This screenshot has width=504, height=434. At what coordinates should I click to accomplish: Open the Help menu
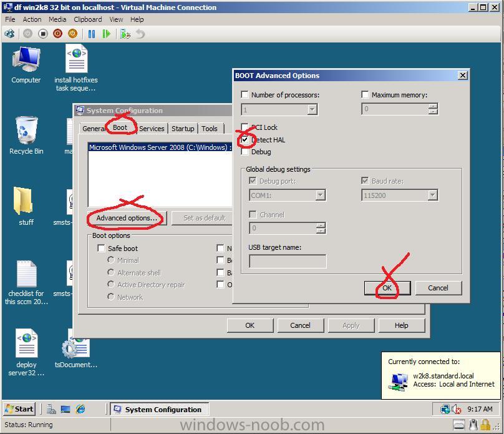137,19
